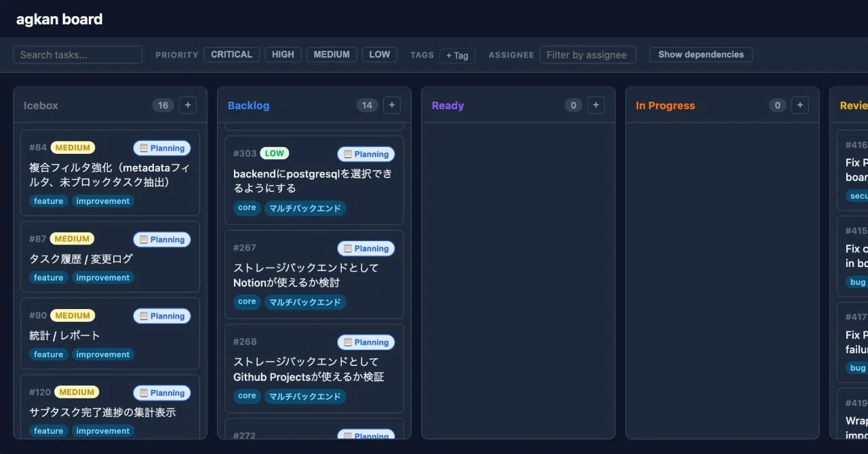This screenshot has width=868, height=454.
Task: Click LOW badge on task #303
Action: click(x=275, y=154)
